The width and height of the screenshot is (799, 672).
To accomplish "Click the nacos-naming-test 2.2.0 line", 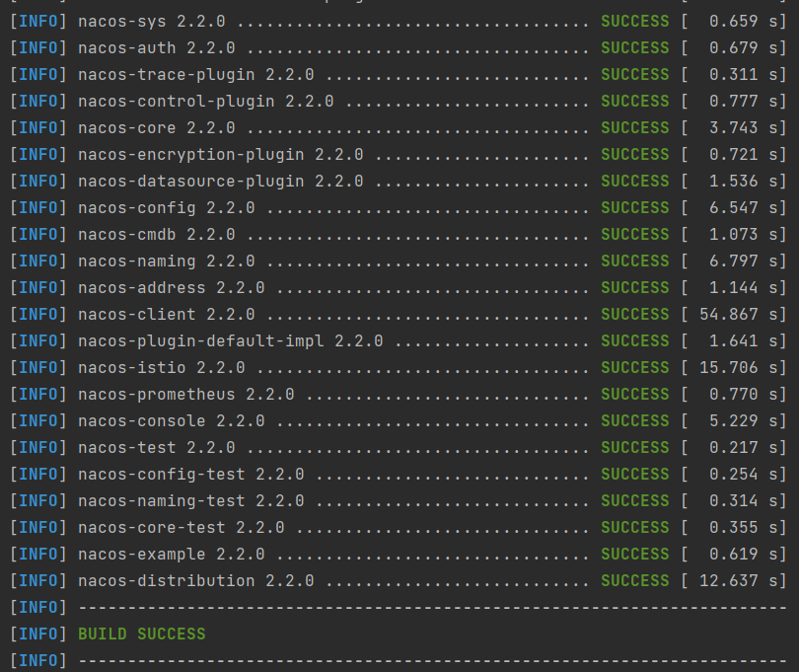I will click(398, 501).
